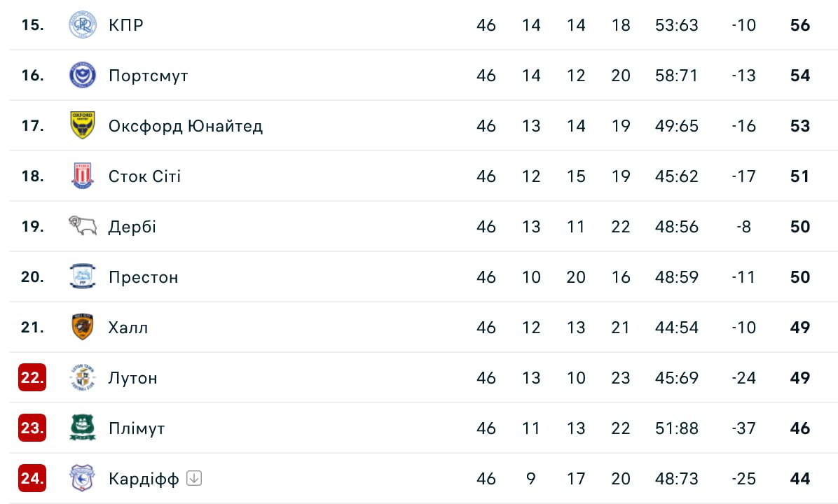Image resolution: width=838 pixels, height=504 pixels.
Task: Click Лутон's 49 points value
Action: point(799,378)
